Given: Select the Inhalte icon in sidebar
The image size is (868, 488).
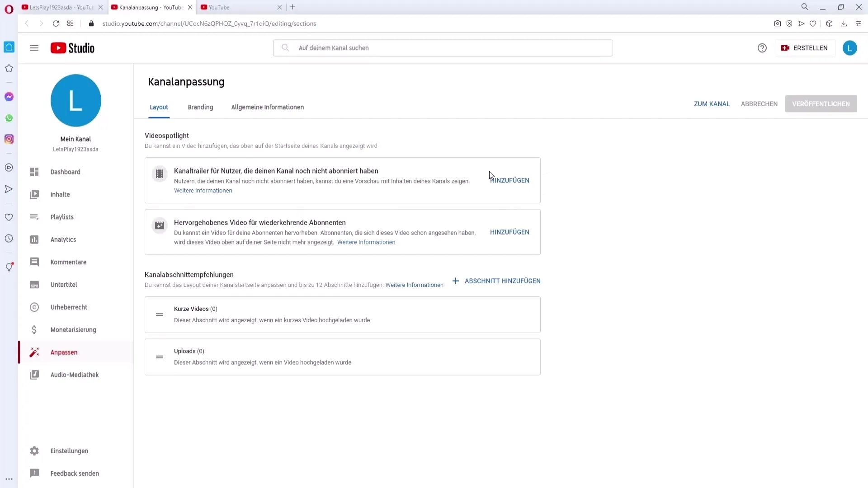Looking at the screenshot, I should click(34, 194).
